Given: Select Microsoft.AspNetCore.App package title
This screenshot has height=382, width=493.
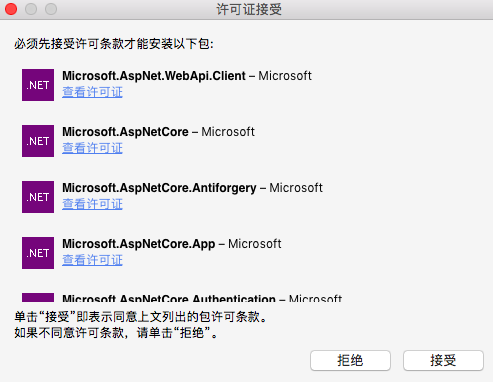Looking at the screenshot, I should [139, 244].
